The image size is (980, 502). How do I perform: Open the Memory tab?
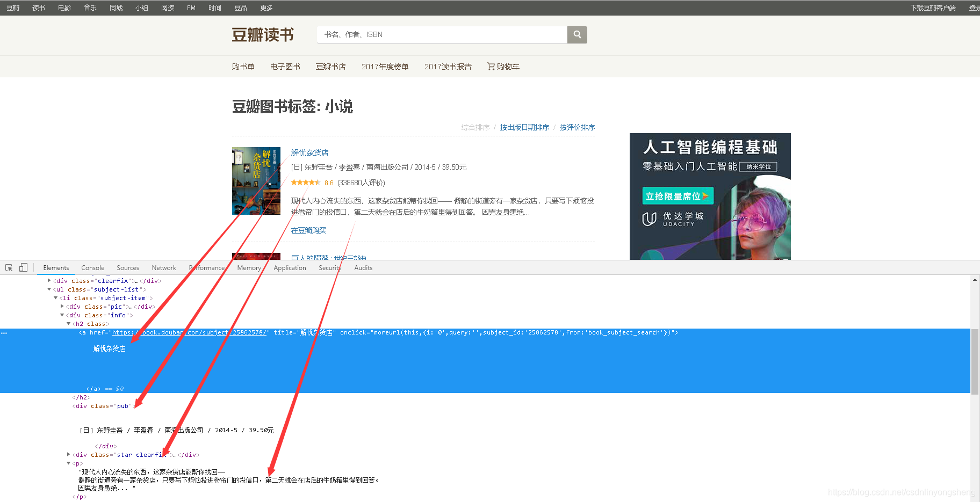click(249, 268)
